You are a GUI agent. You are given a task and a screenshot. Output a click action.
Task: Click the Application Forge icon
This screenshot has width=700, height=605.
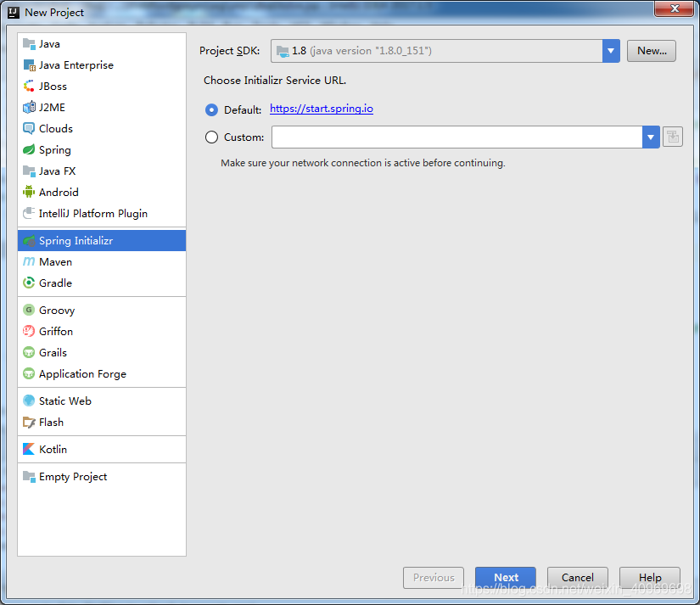(x=29, y=373)
